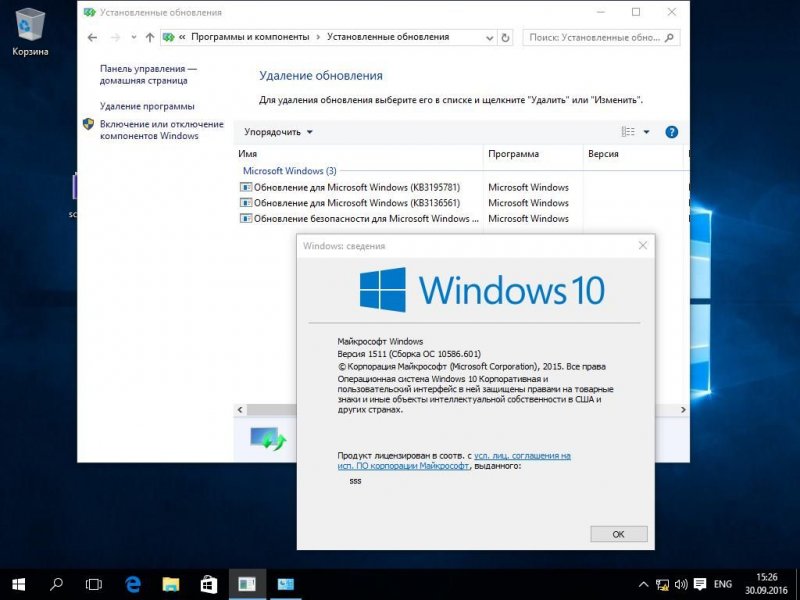Open Включение или отключение компонентов Windows
Screen dimensions: 800x600
162,130
